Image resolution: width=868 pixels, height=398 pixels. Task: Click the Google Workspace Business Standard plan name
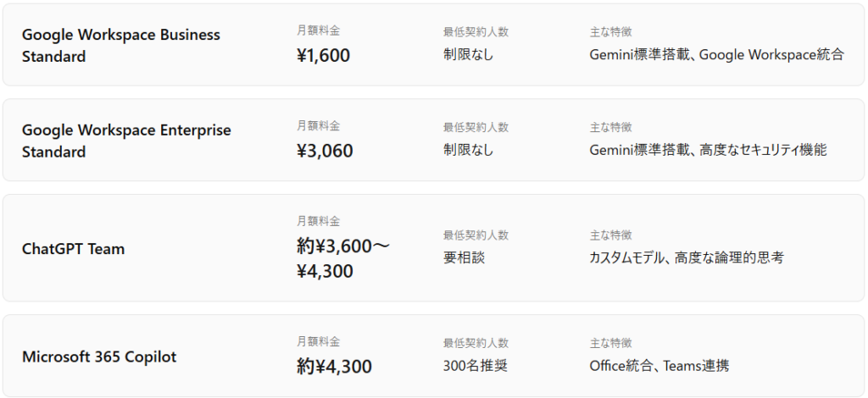[x=120, y=46]
